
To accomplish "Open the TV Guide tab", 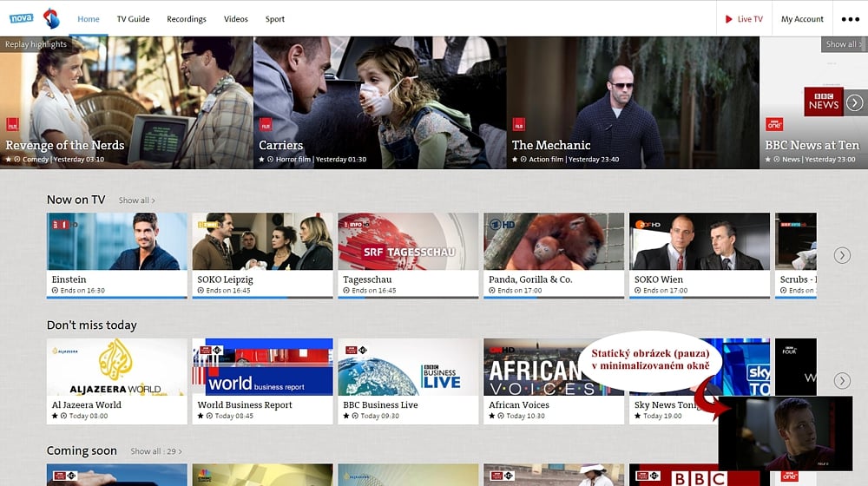I will (x=133, y=19).
